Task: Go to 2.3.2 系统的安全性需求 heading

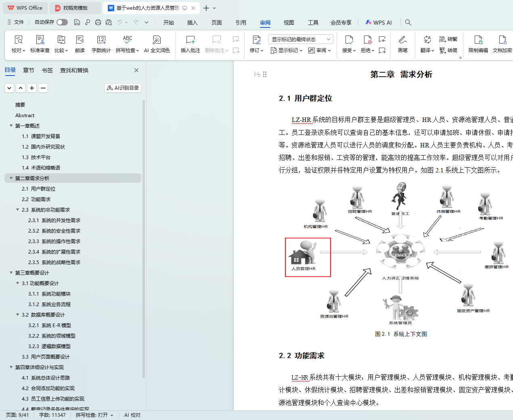Action: (54, 231)
